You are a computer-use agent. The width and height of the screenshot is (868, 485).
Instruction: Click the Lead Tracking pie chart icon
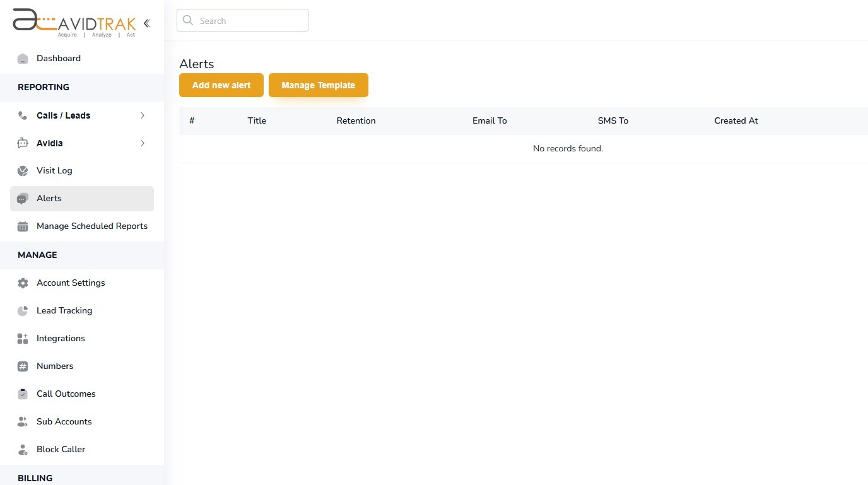click(23, 311)
